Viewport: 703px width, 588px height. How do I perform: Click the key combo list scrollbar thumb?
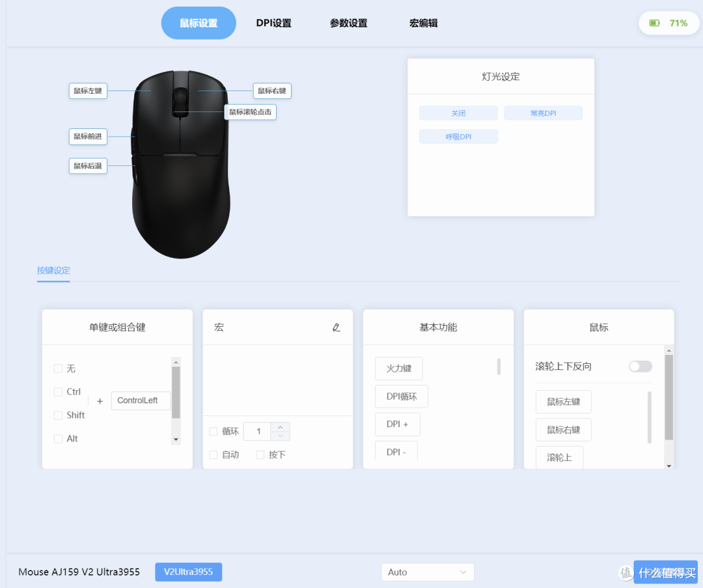pyautogui.click(x=176, y=393)
